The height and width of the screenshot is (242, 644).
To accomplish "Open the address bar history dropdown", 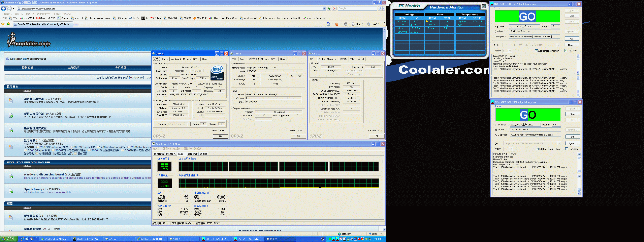I will 324,8.
